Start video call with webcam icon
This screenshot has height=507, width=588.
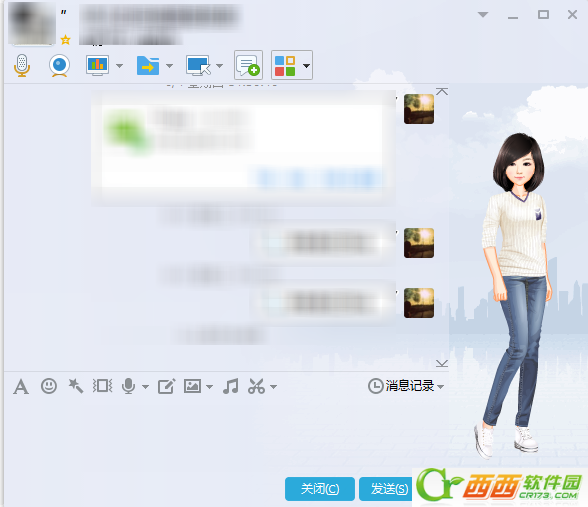(x=59, y=66)
